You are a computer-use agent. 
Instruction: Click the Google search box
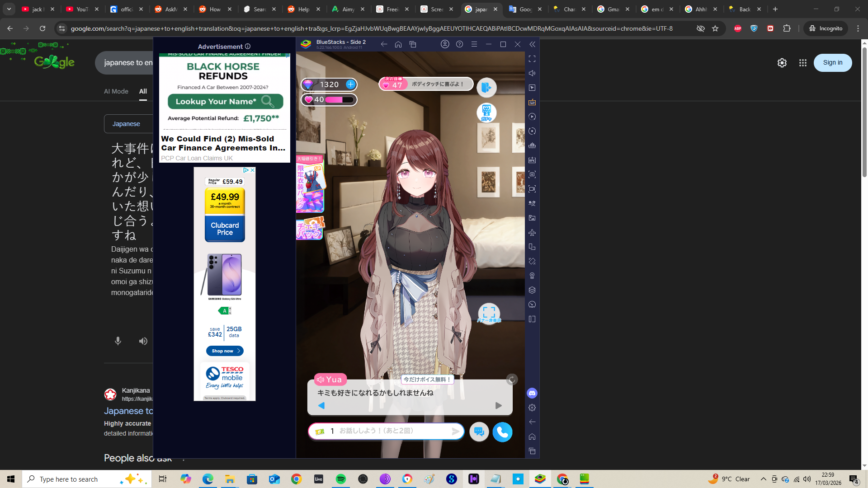(124, 63)
